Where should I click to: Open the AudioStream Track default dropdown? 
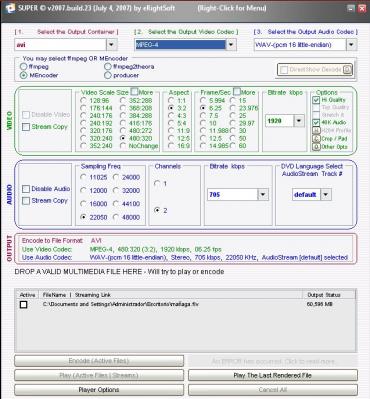point(326,194)
